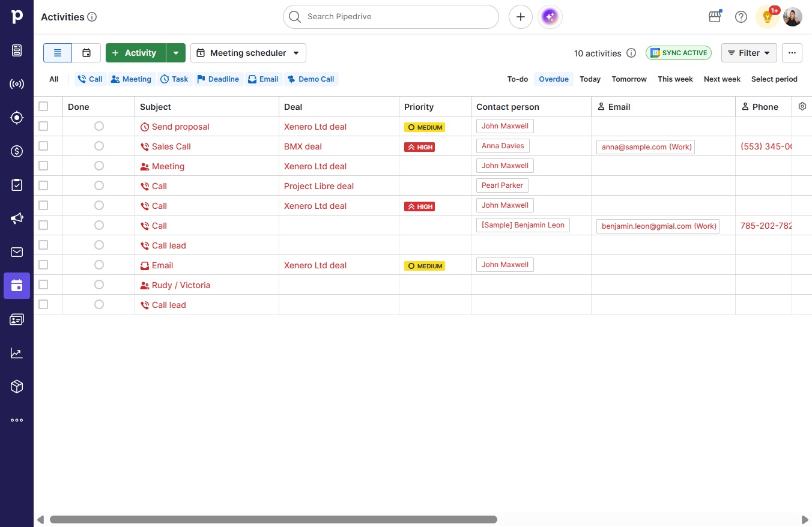Select the Overdue time filter
Screen dimensions: 812x527
(554, 79)
